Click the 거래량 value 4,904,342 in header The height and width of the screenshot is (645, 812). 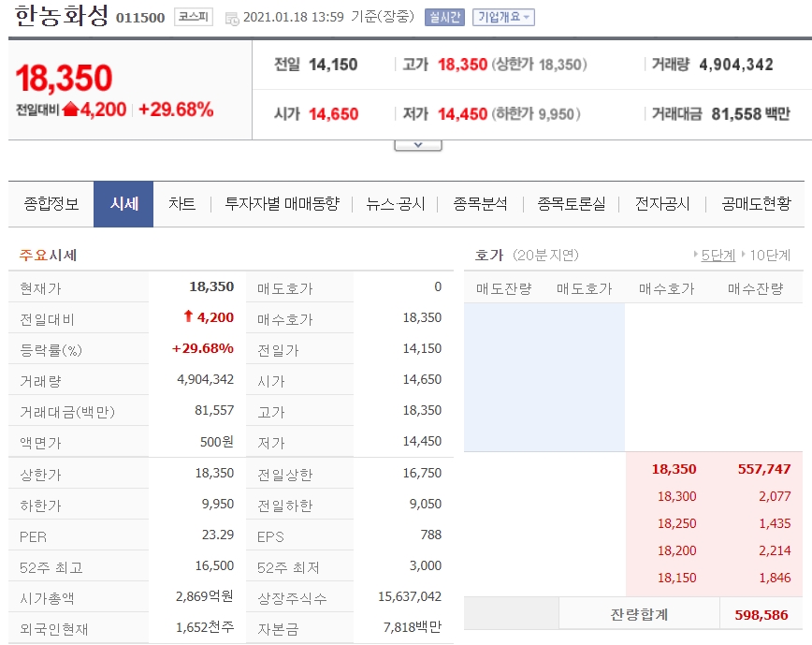pos(736,65)
